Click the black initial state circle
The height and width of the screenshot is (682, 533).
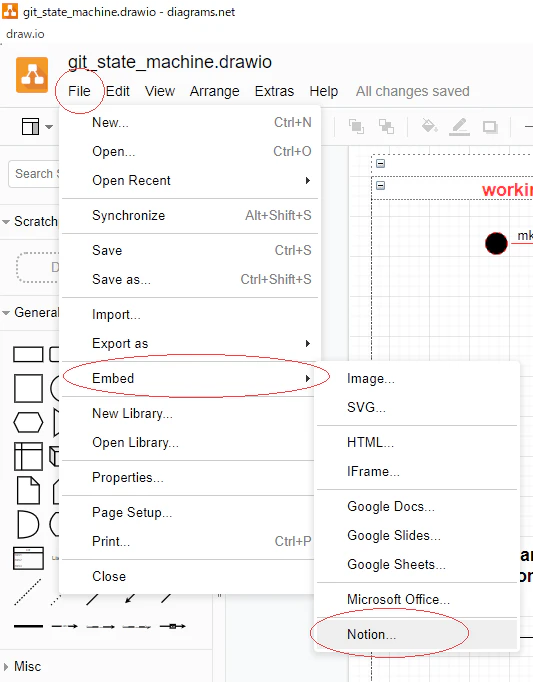[496, 243]
